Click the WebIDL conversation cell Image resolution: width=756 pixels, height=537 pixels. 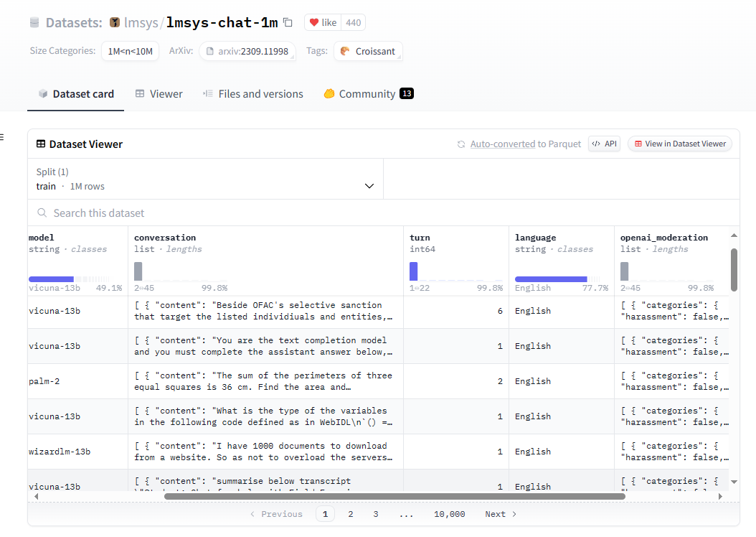pyautogui.click(x=265, y=416)
